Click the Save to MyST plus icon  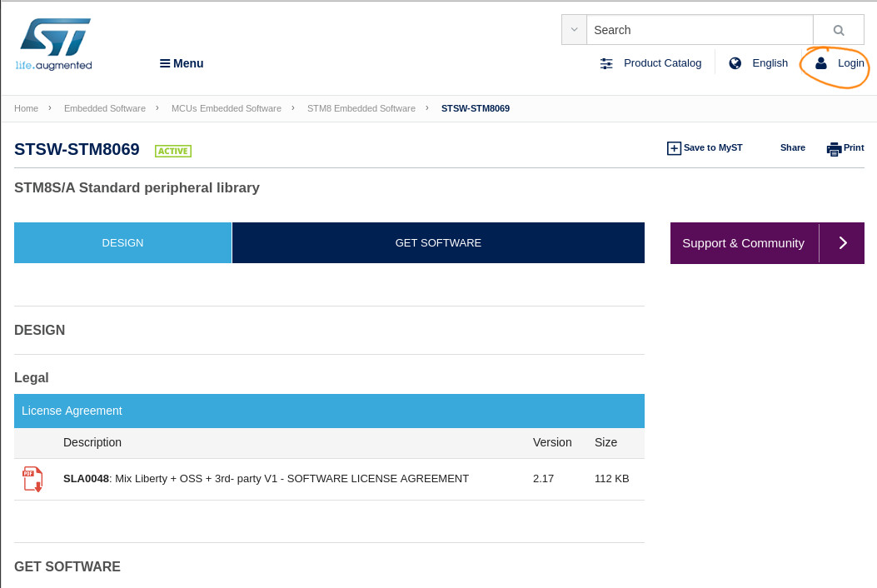pyautogui.click(x=674, y=148)
